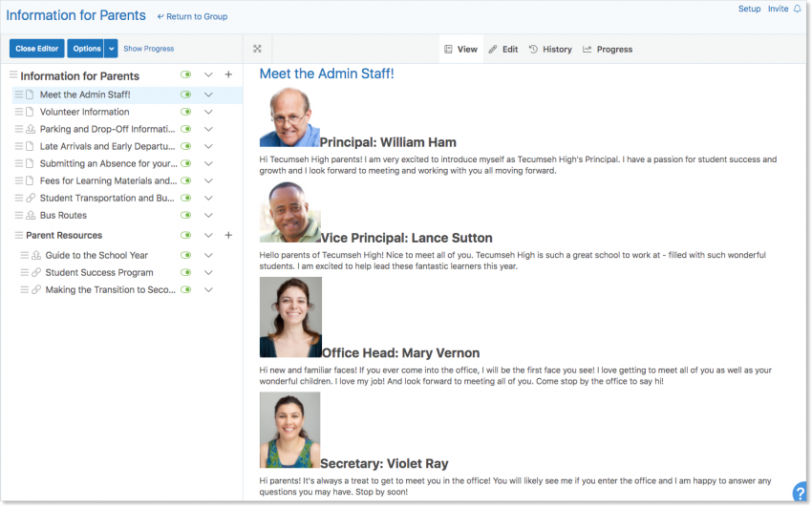Open the Options dropdown arrow
This screenshot has width=812, height=507.
112,49
